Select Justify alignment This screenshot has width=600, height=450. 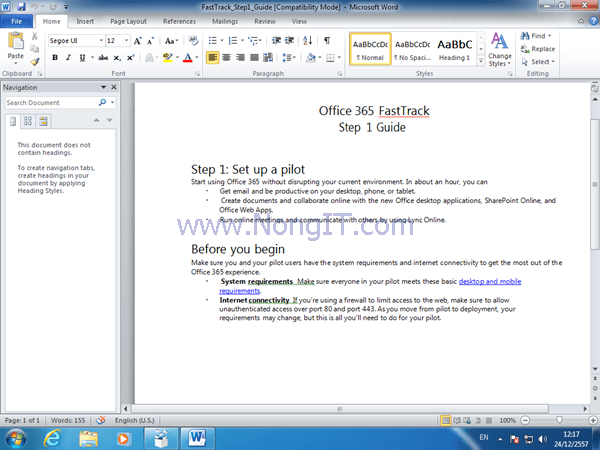pyautogui.click(x=254, y=58)
